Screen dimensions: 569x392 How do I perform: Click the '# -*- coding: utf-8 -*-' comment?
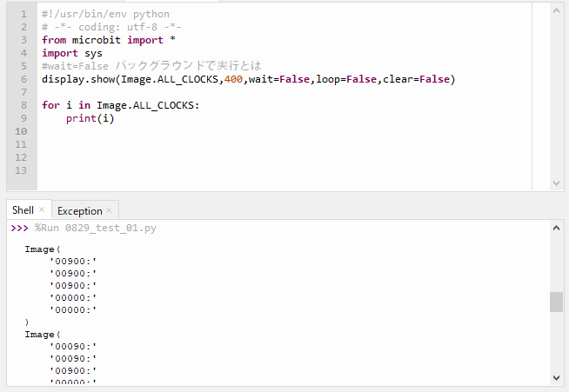tap(111, 27)
